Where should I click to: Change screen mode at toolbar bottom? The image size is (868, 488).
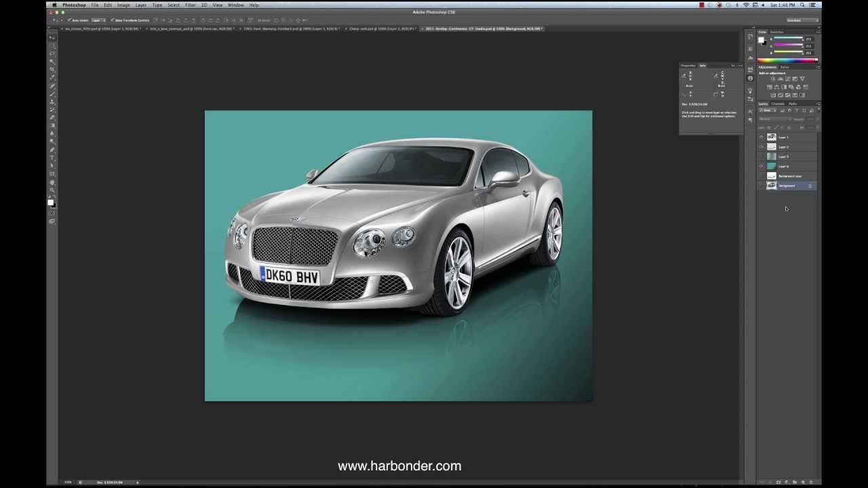pos(52,222)
